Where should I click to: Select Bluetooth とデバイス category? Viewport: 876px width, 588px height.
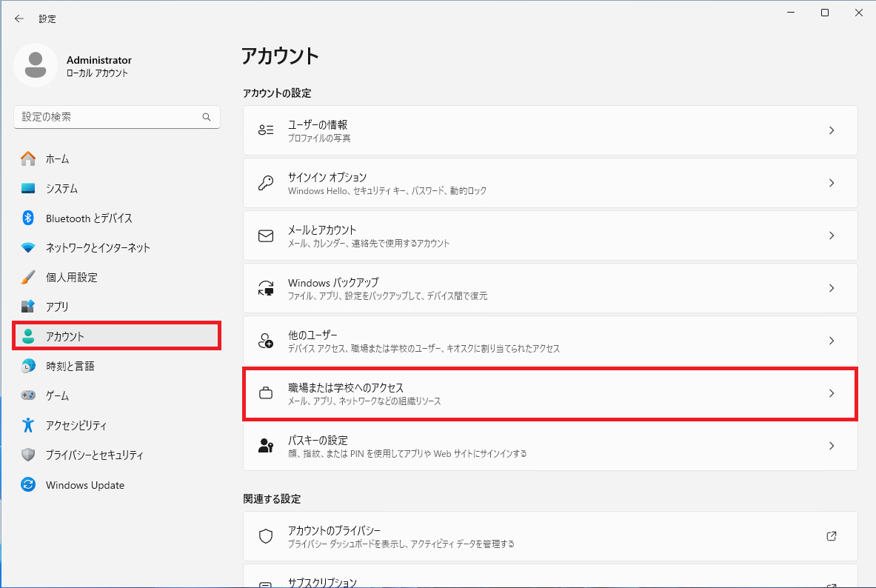[117, 218]
